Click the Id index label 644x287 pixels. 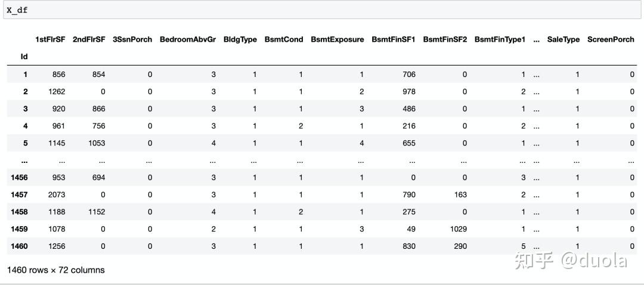click(x=24, y=57)
